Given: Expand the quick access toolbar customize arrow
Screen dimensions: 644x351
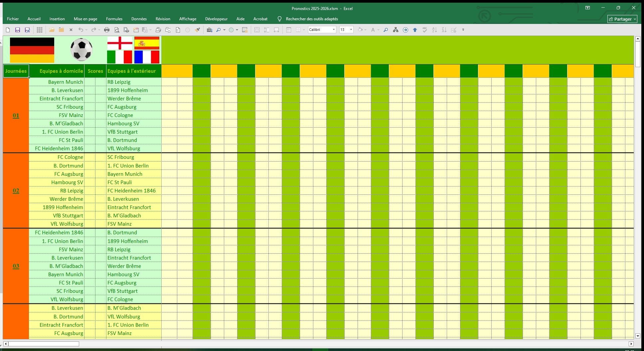Looking at the screenshot, I should click(x=463, y=30).
